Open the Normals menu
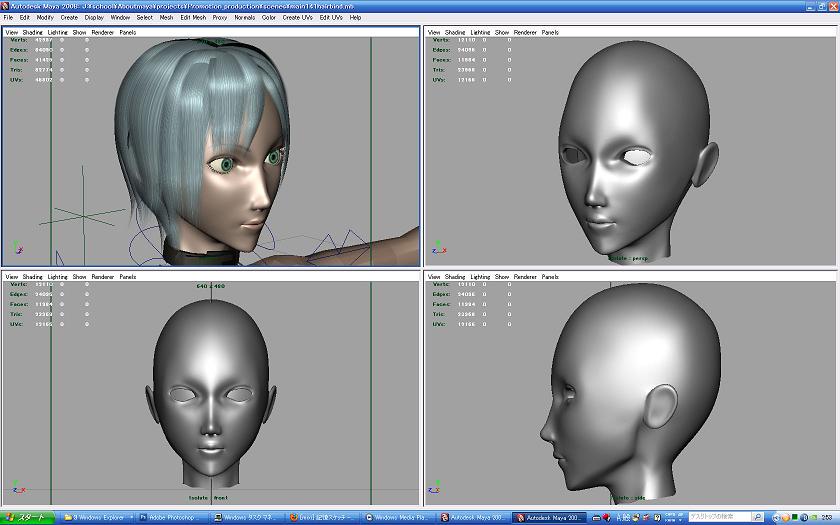Screen dimensions: 840x525 click(x=245, y=18)
